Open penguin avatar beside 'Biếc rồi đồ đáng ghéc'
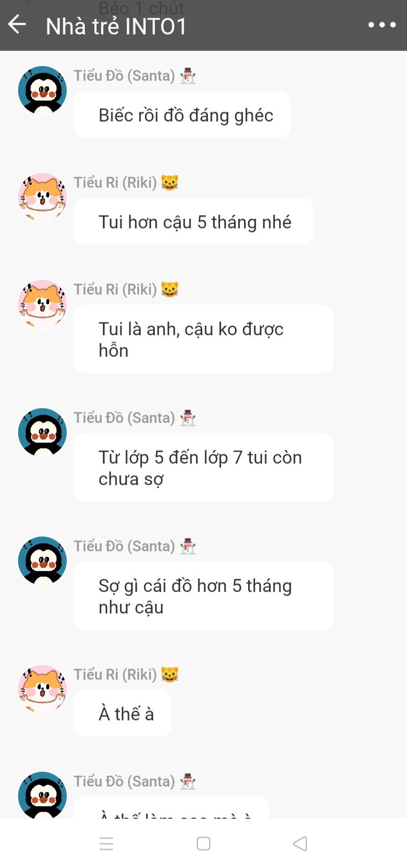 pos(42,90)
